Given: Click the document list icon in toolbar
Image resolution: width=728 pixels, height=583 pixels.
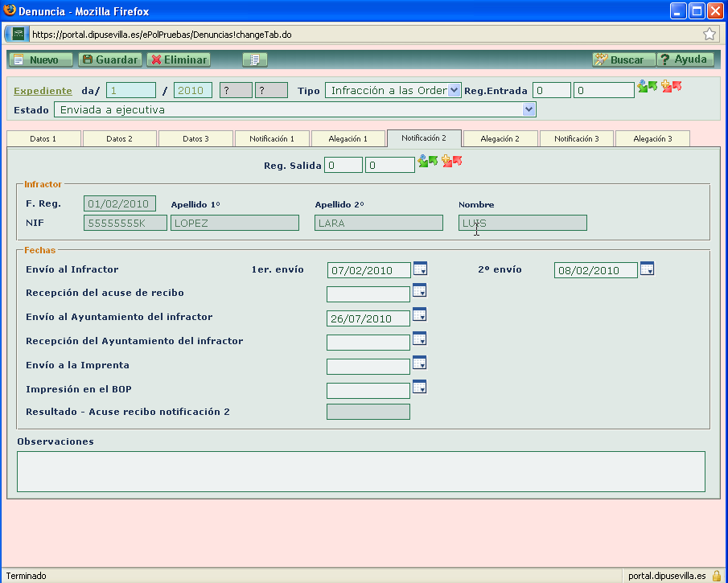Looking at the screenshot, I should click(254, 60).
